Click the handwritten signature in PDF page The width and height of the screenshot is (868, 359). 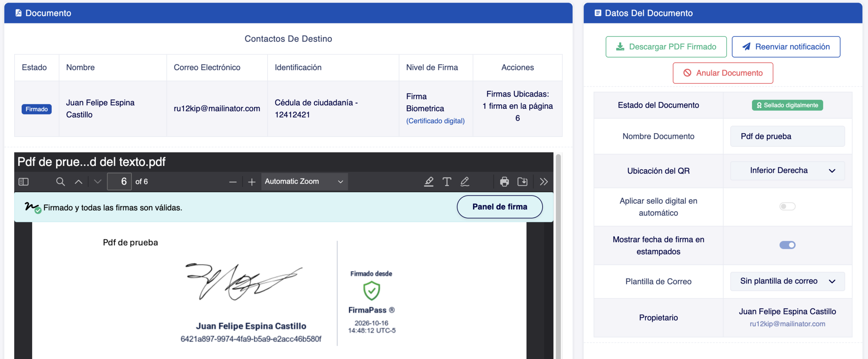[x=244, y=282]
